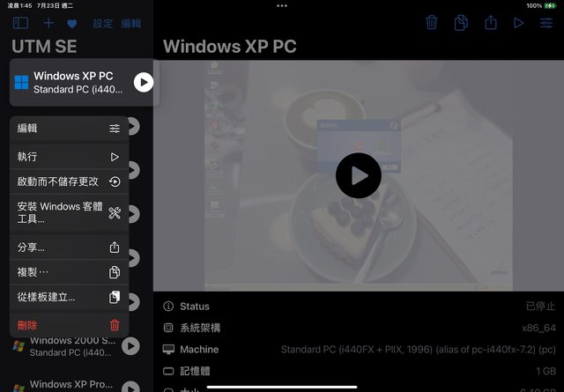Select 分享 in the context menu
This screenshot has height=392, width=564.
tap(69, 248)
